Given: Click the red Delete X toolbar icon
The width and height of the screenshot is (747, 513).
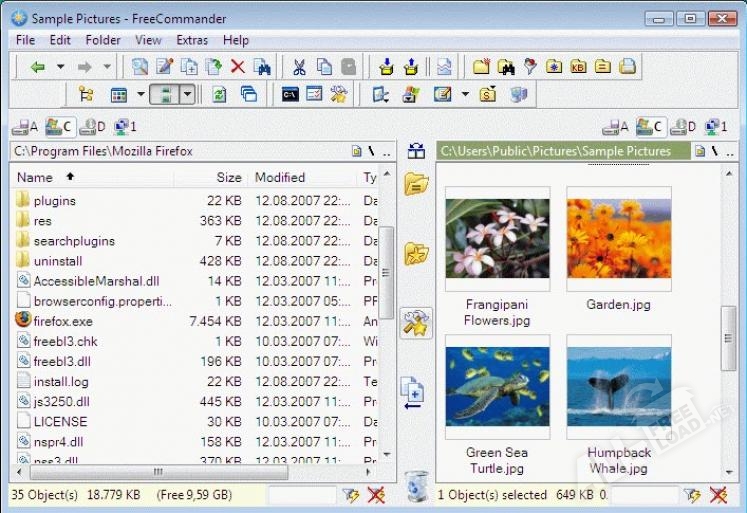Looking at the screenshot, I should (237, 67).
